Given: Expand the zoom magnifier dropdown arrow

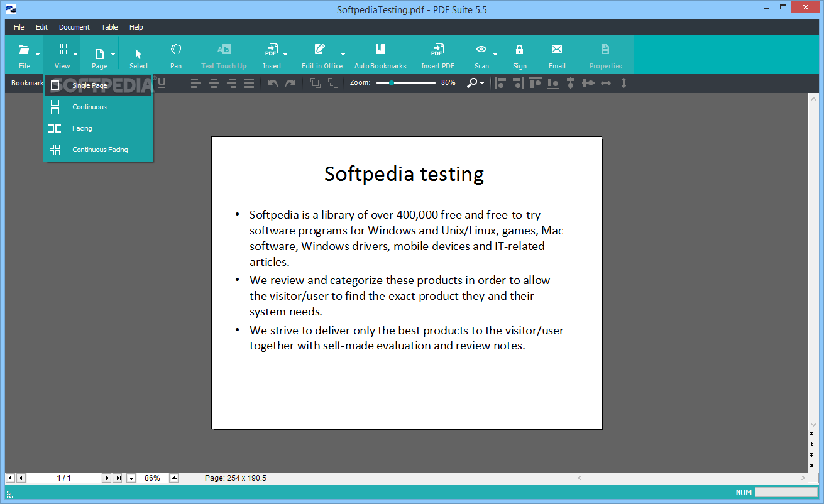Looking at the screenshot, I should click(482, 84).
